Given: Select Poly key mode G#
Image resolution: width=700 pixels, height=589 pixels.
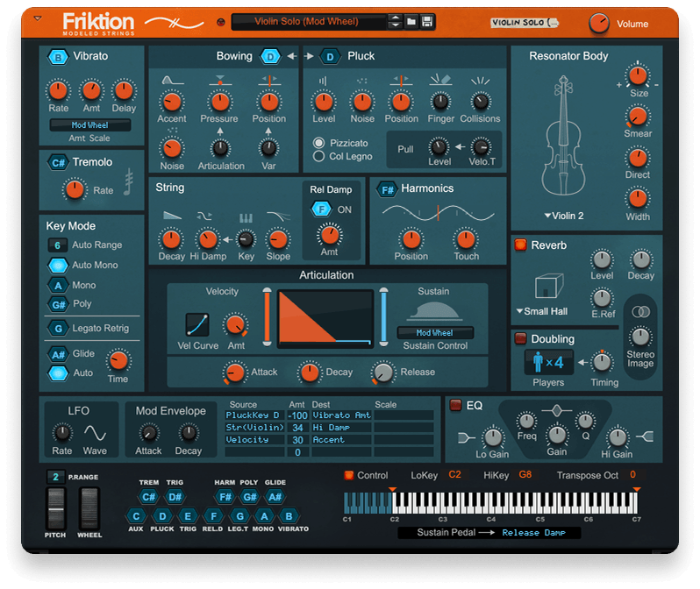Looking at the screenshot, I should coord(58,305).
